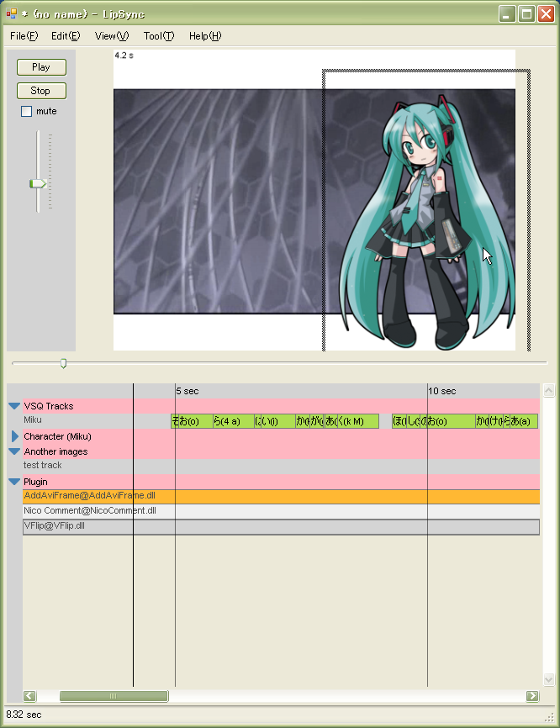This screenshot has width=560, height=728.
Task: Open the View(V) menu
Action: (112, 36)
